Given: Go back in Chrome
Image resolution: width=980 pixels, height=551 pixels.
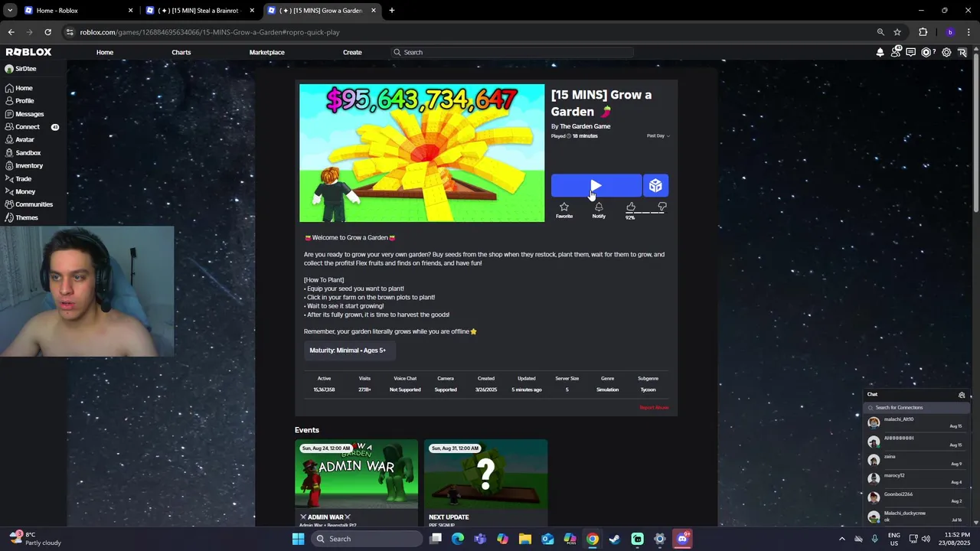Looking at the screenshot, I should coord(11,32).
